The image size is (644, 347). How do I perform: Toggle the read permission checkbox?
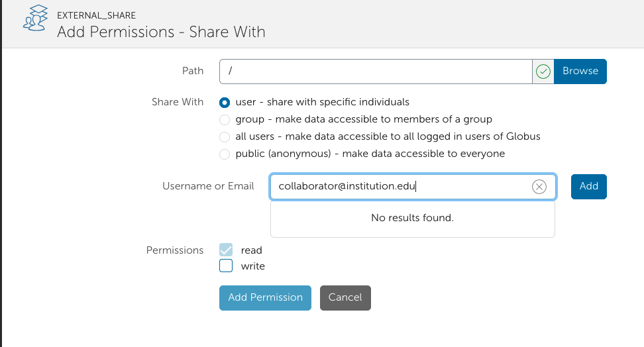pyautogui.click(x=226, y=250)
